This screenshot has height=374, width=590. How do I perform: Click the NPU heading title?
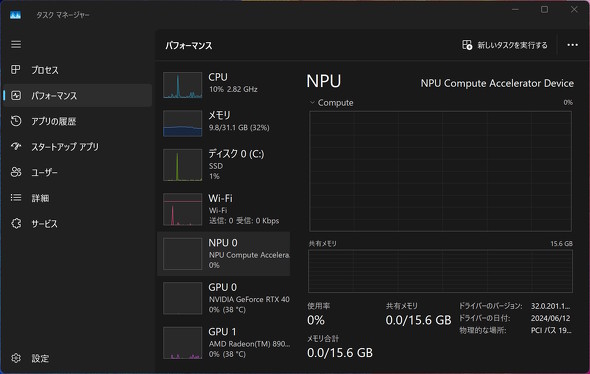coord(324,81)
